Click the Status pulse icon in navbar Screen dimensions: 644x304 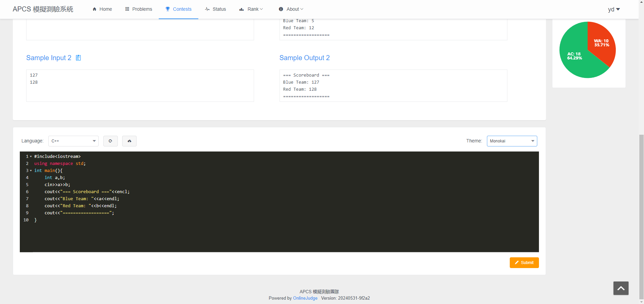coord(207,9)
